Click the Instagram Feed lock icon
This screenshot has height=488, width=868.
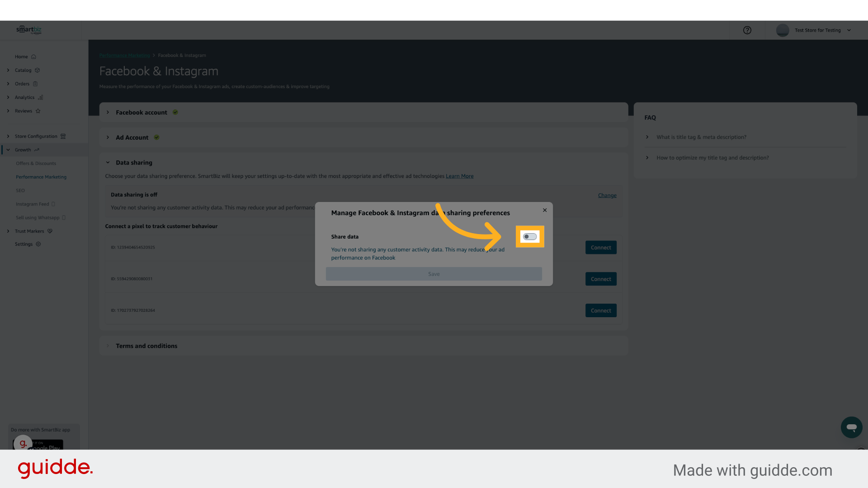[53, 204]
